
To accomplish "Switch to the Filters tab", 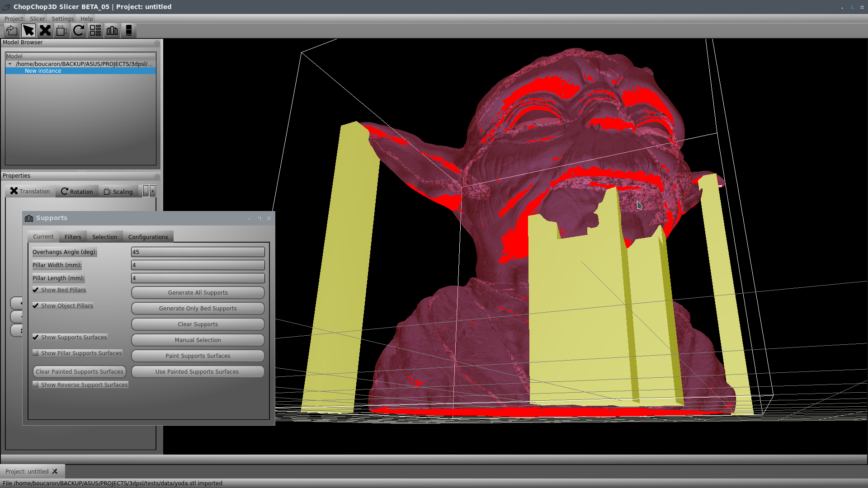I will tap(72, 237).
